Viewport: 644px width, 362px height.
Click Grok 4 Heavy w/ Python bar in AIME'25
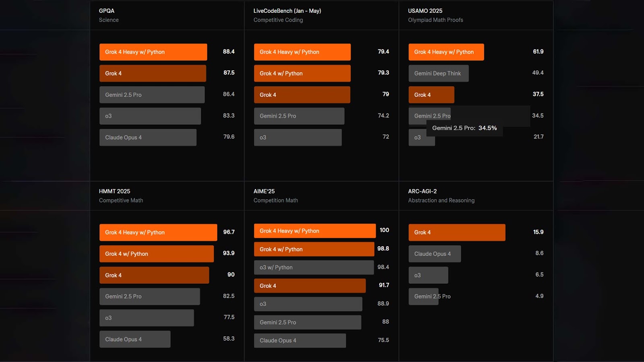[x=315, y=231]
